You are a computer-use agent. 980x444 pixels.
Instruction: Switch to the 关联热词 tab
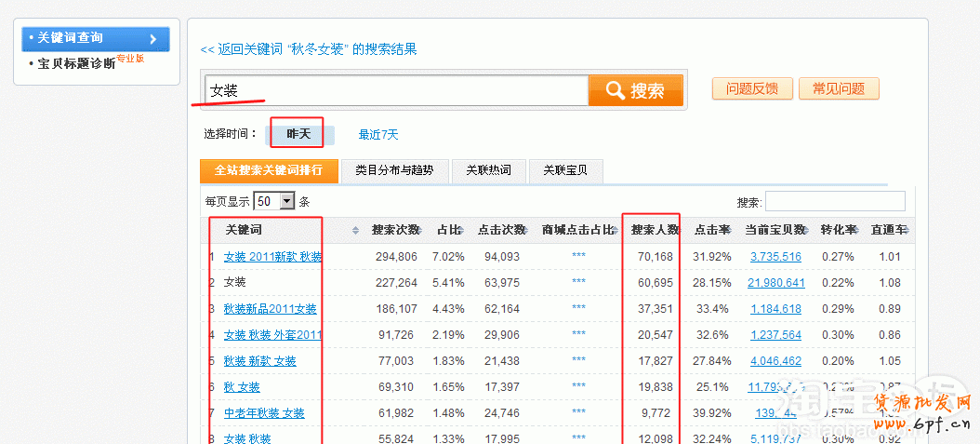tap(488, 170)
